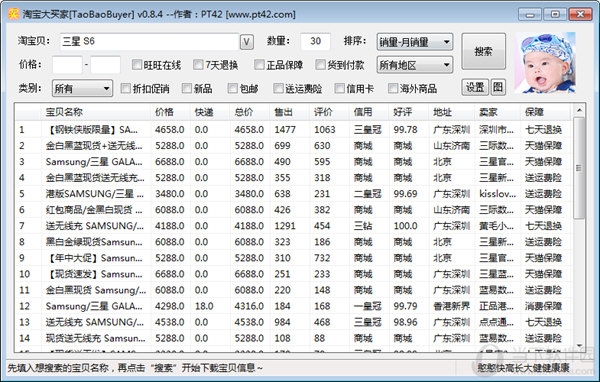Screen dimensions: 600x382
Task: Click the TaoBaoBuyer app icon in title bar
Action: pos(14,14)
